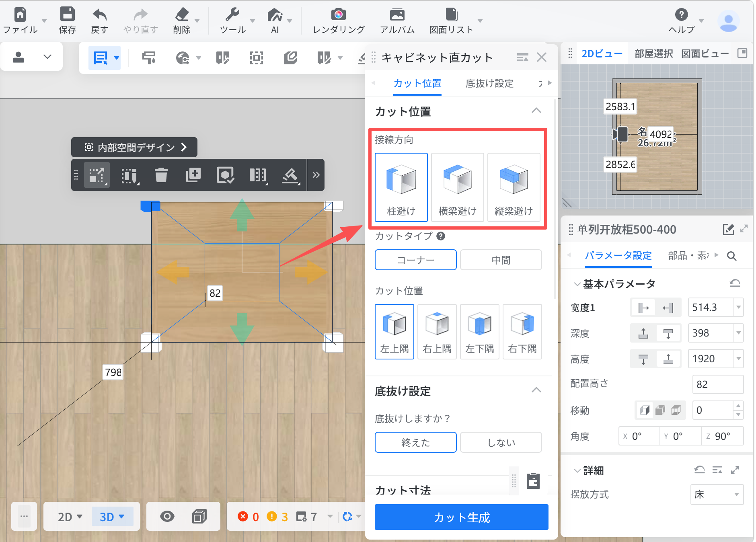The width and height of the screenshot is (756, 542).
Task: Switch to the 底抜け設定 tab
Action: (489, 83)
